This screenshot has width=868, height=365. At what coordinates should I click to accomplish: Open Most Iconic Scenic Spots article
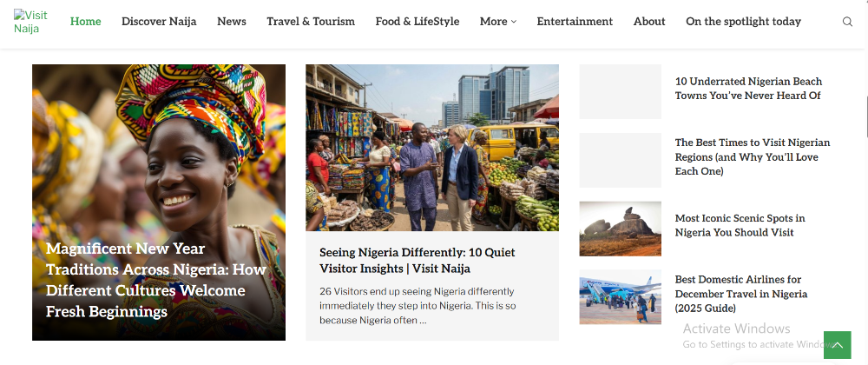click(740, 225)
